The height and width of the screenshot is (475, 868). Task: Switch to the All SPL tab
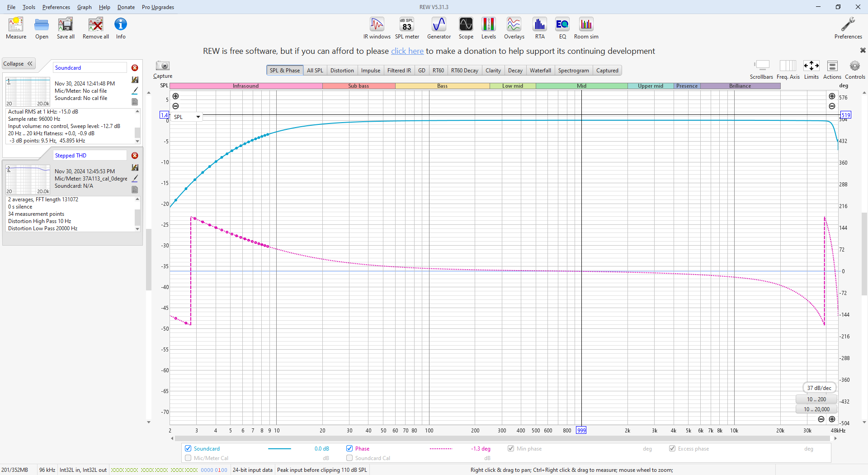coord(315,70)
